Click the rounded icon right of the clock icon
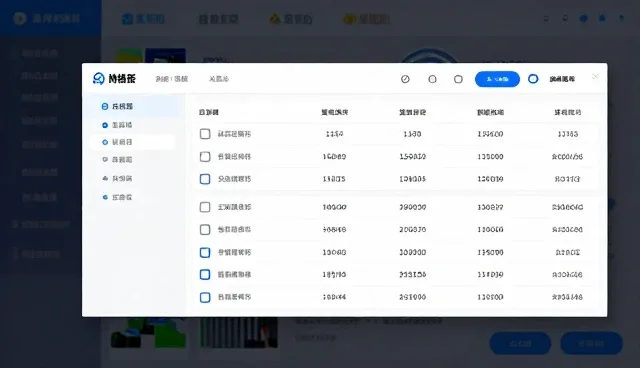 coord(432,79)
